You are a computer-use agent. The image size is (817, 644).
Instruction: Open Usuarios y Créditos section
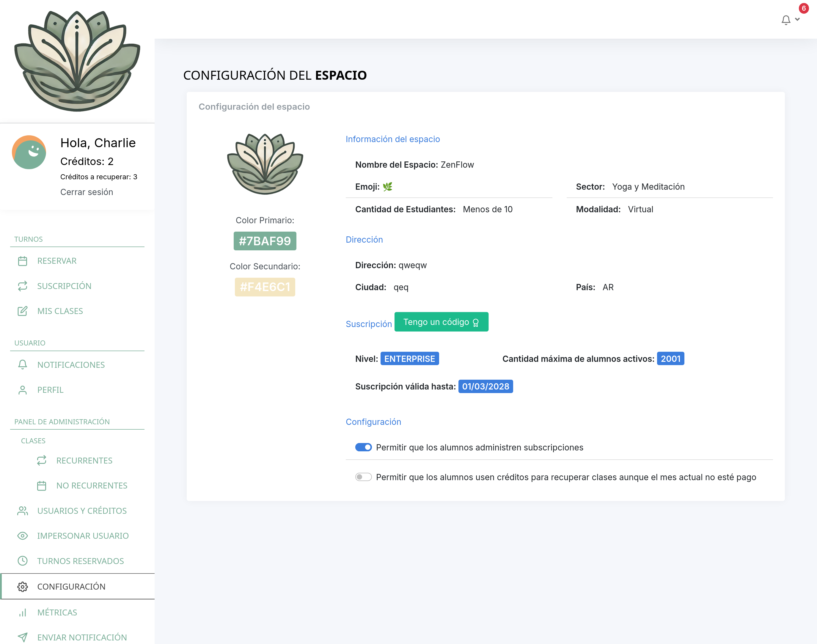click(82, 511)
